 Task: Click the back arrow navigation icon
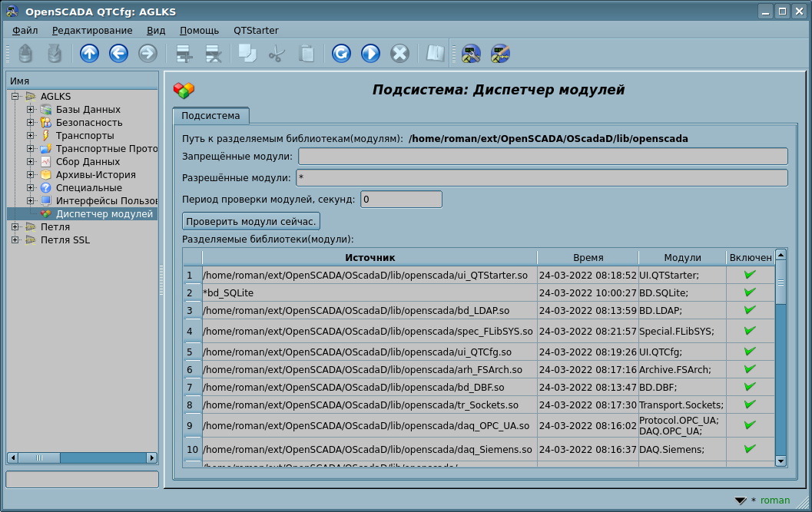click(x=118, y=53)
